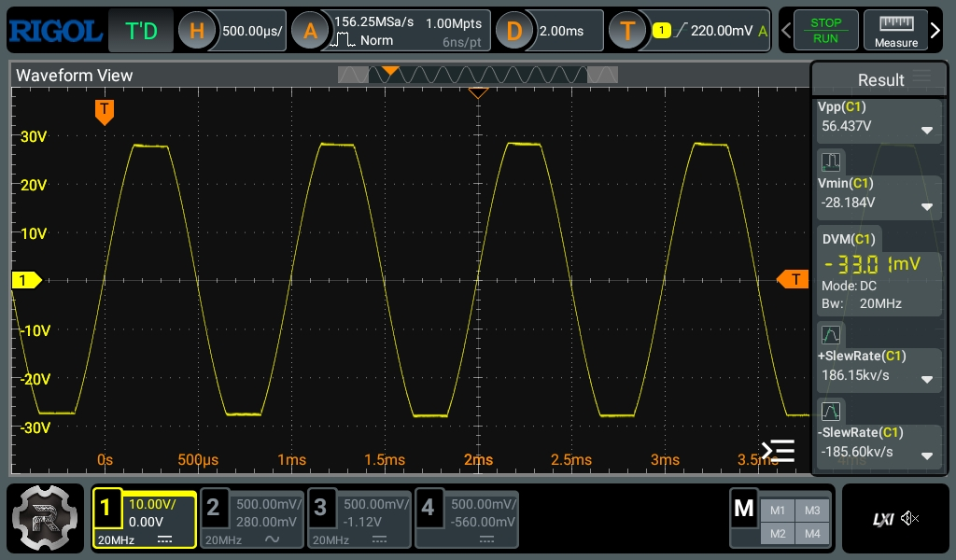Toggle channel 1 number badge

pos(105,507)
